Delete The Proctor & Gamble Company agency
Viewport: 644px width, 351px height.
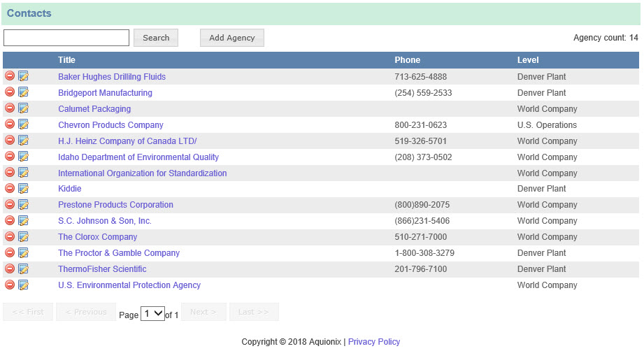(x=10, y=252)
